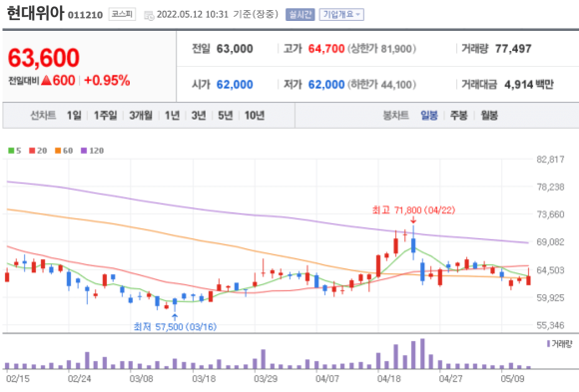
Task: Click the 최저 57,500 (03/16) annotation
Action: click(x=175, y=327)
